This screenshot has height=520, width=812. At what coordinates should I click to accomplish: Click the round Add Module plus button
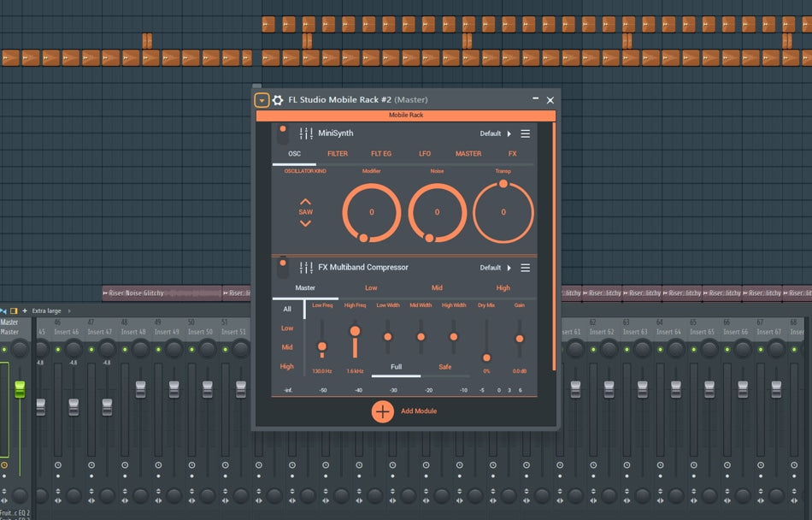[x=383, y=411]
